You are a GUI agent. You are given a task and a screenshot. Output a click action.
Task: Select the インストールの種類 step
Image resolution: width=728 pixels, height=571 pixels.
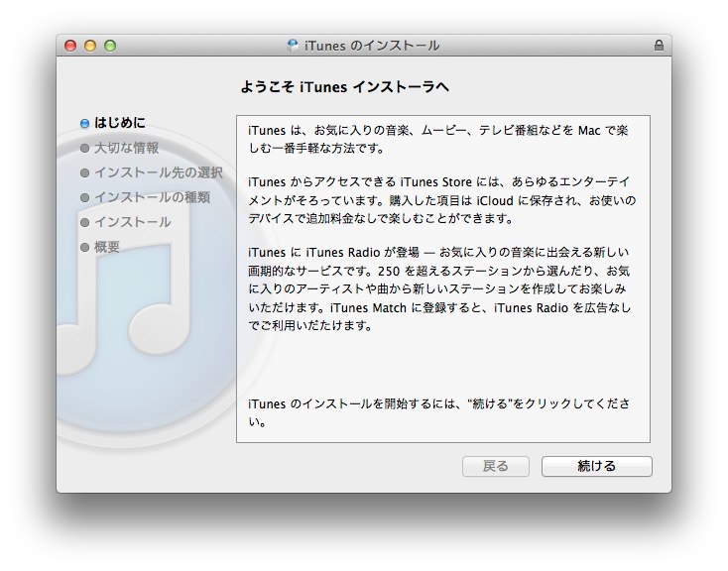(x=153, y=197)
